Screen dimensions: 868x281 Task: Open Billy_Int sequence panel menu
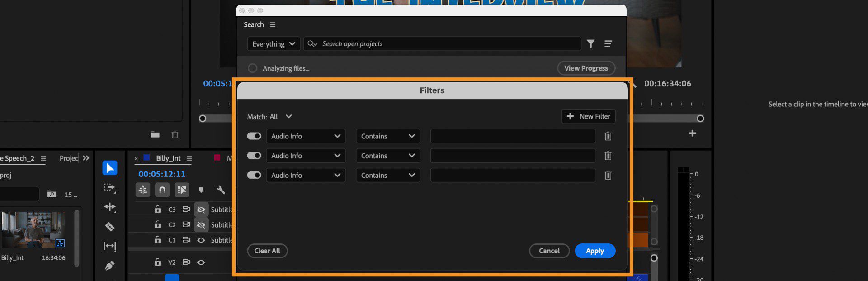(189, 158)
